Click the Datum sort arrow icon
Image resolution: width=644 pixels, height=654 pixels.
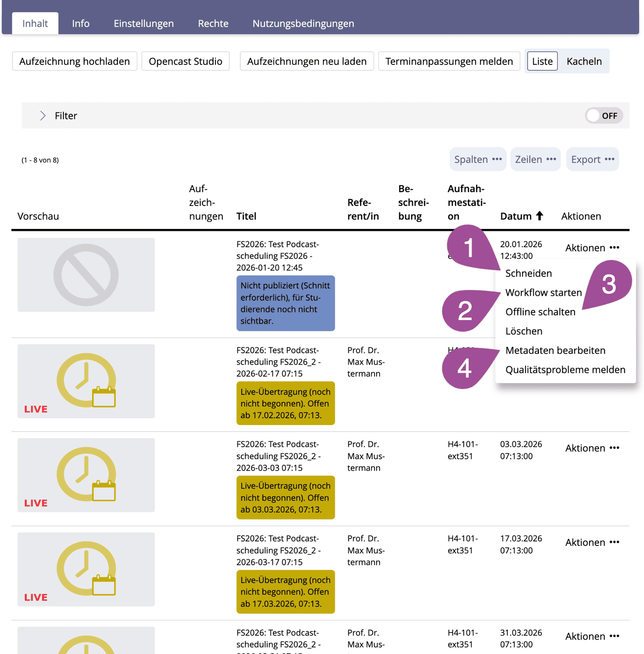click(539, 216)
